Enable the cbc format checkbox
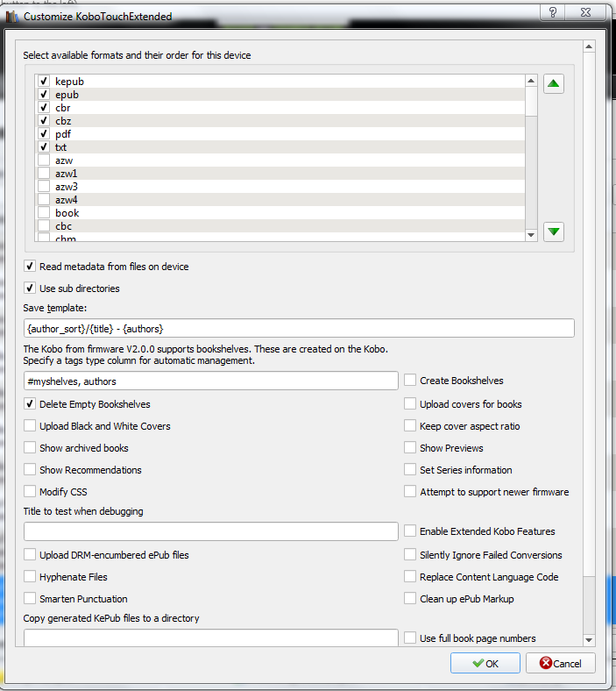This screenshot has width=616, height=691. (44, 225)
